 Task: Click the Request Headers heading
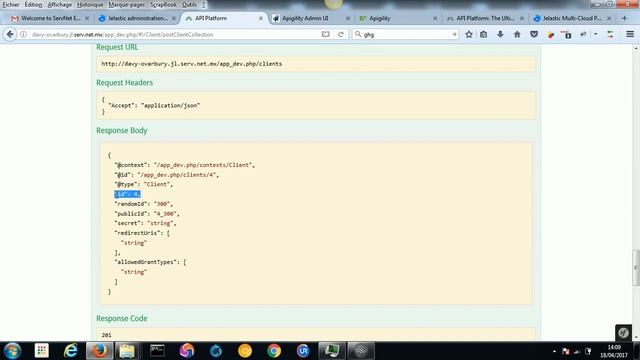click(x=124, y=82)
